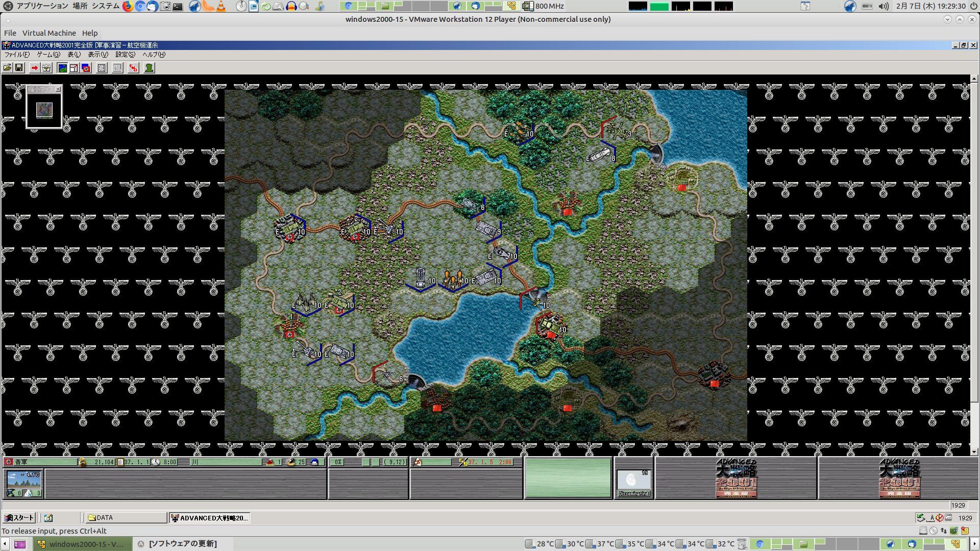This screenshot has width=980, height=551.
Task: Click the DATA taskbar button
Action: click(x=125, y=518)
